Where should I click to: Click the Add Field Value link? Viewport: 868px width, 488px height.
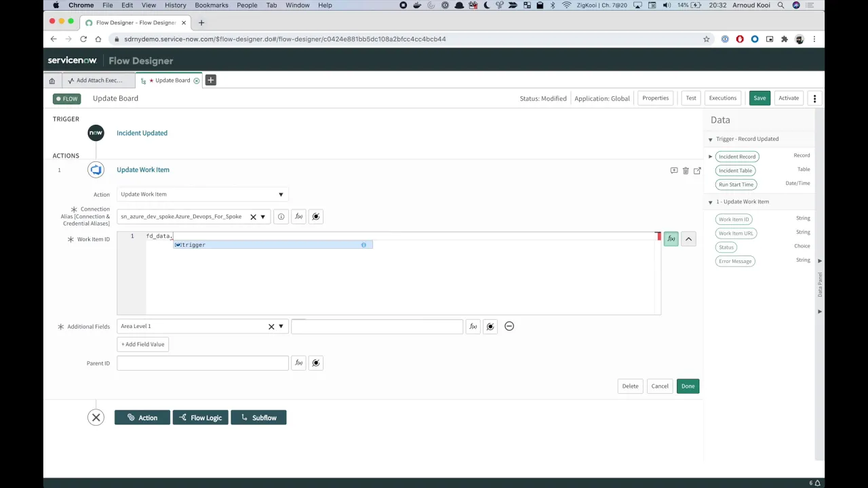point(142,344)
